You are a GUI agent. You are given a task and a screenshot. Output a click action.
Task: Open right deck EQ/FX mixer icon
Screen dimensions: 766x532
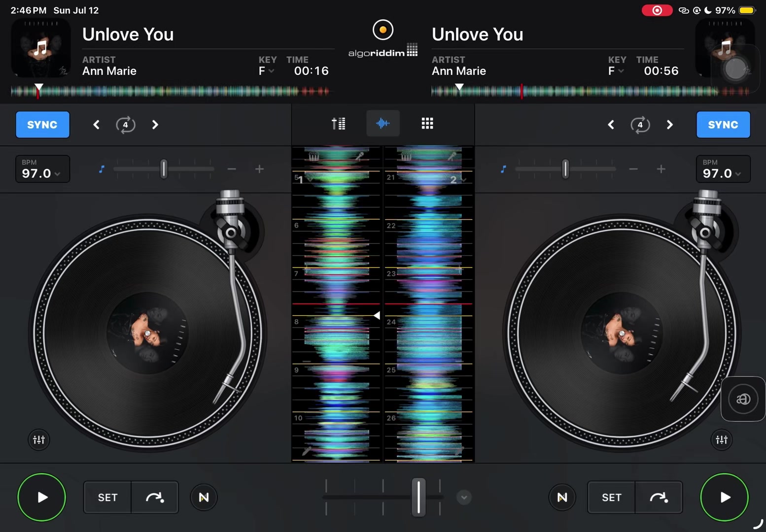[722, 439]
